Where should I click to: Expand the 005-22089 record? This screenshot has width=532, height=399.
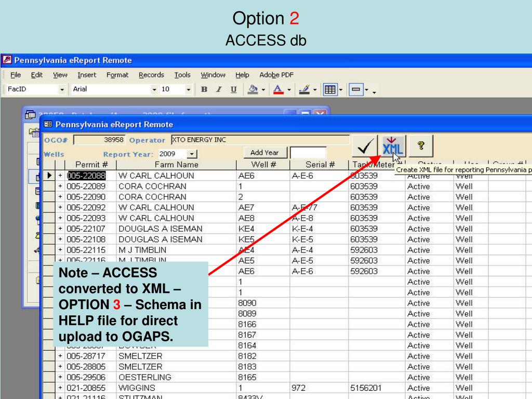(x=60, y=186)
